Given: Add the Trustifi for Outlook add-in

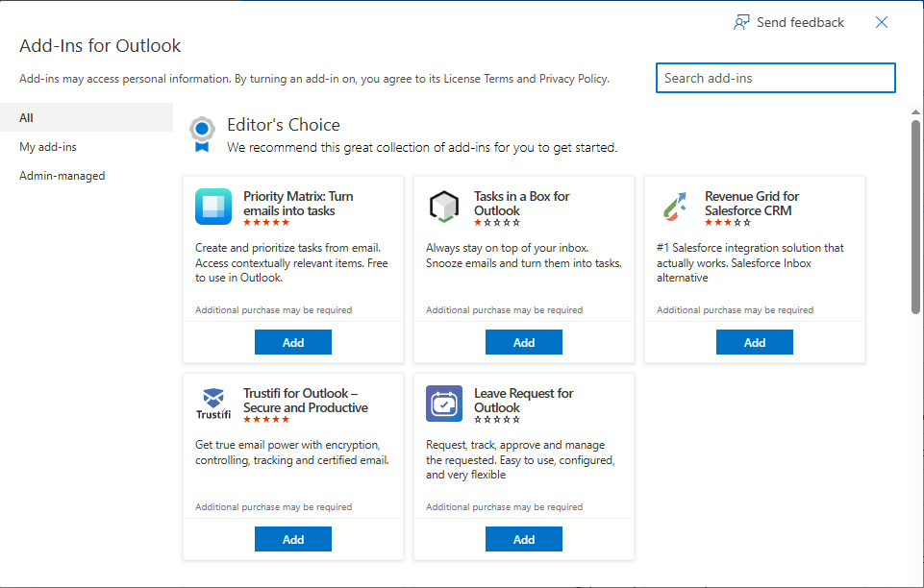Looking at the screenshot, I should (x=293, y=540).
